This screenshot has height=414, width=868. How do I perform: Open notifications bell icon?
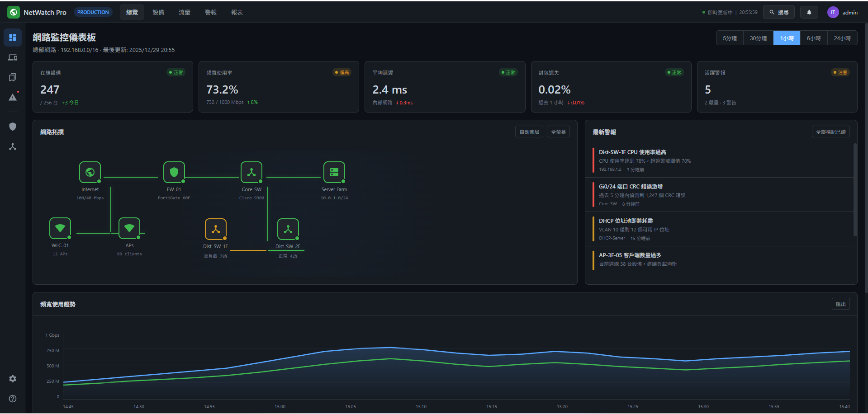(x=809, y=13)
